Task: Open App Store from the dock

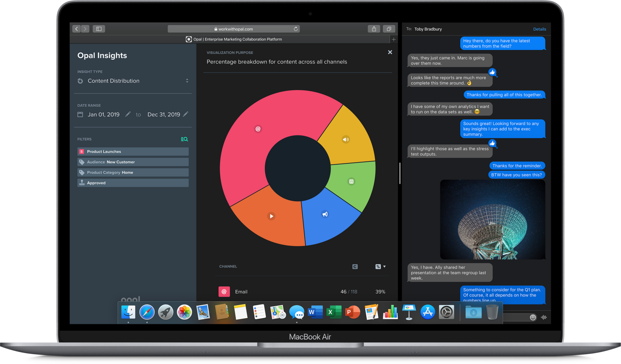Action: point(428,312)
